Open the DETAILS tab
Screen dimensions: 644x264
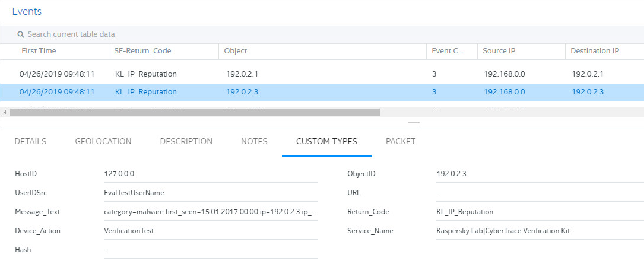point(30,142)
